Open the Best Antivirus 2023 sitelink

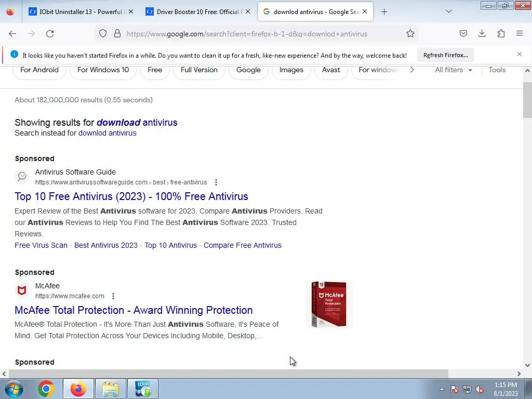pyautogui.click(x=106, y=245)
